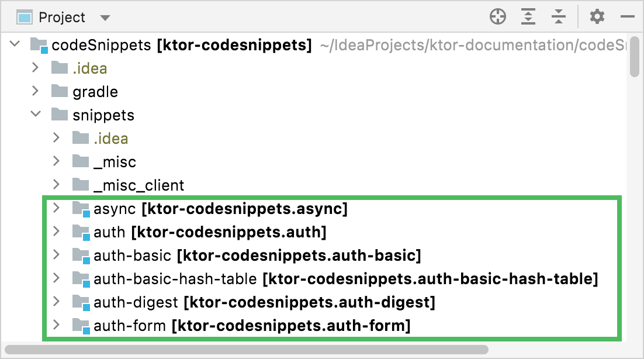The width and height of the screenshot is (644, 359).
Task: Click the auth-form module folder icon
Action: [x=81, y=326]
